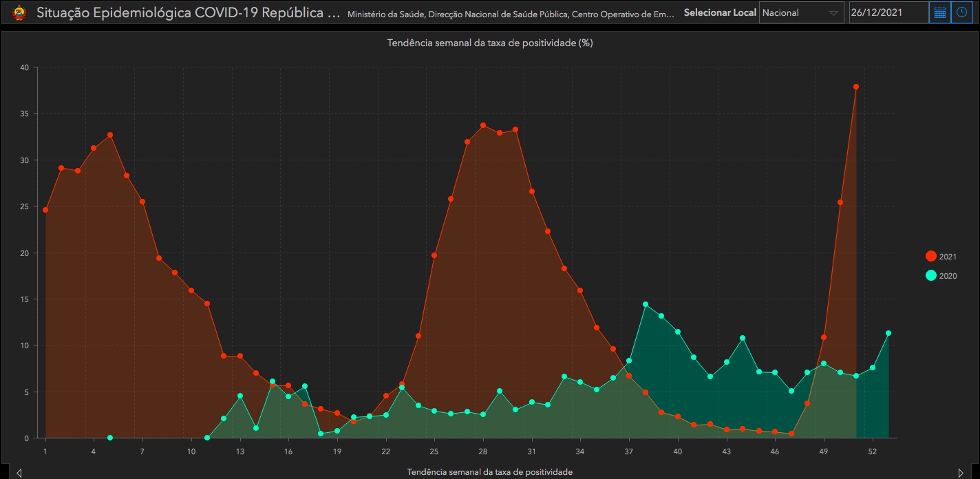The height and width of the screenshot is (479, 980).
Task: Click the week 5 red data point
Action: point(110,135)
